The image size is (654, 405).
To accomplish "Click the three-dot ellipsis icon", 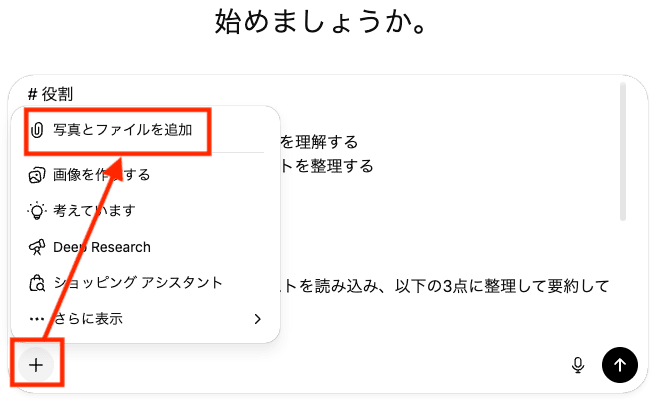I will point(37,319).
